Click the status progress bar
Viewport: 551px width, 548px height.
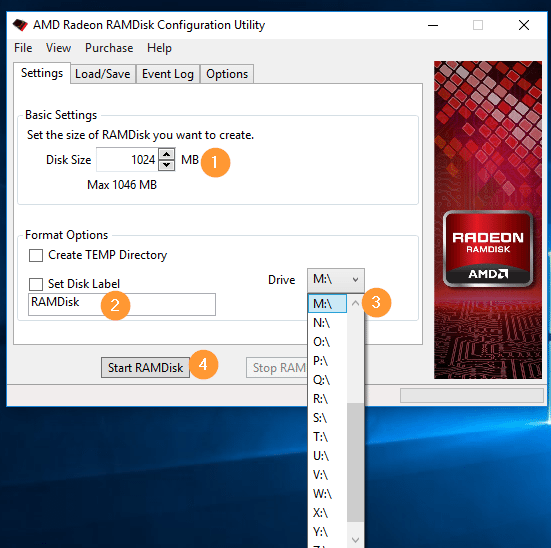[x=472, y=395]
